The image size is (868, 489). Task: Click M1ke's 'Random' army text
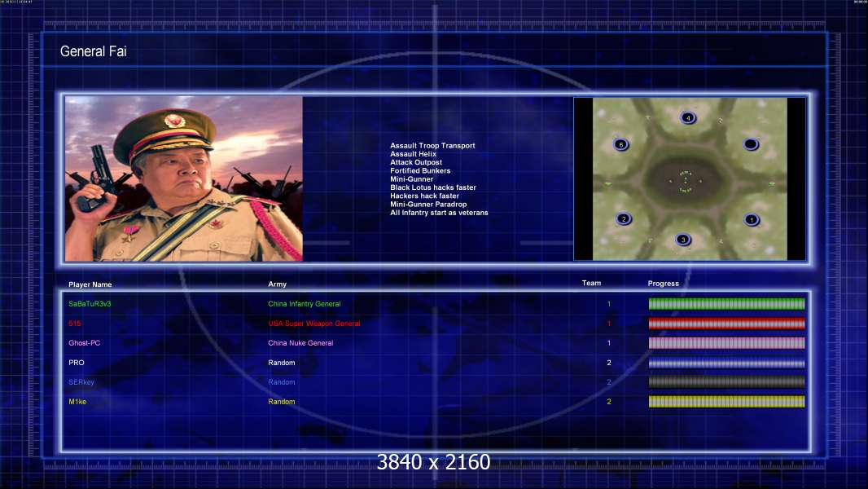pos(281,402)
